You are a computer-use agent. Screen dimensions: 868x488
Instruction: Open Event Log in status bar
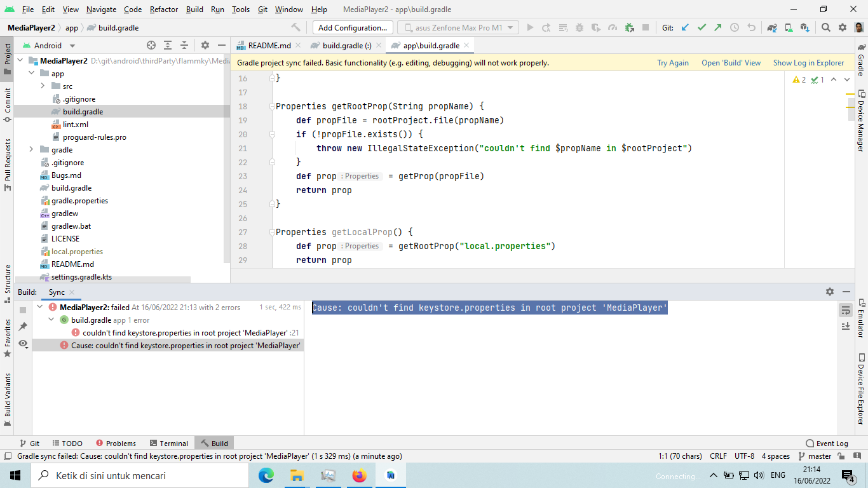coord(827,443)
